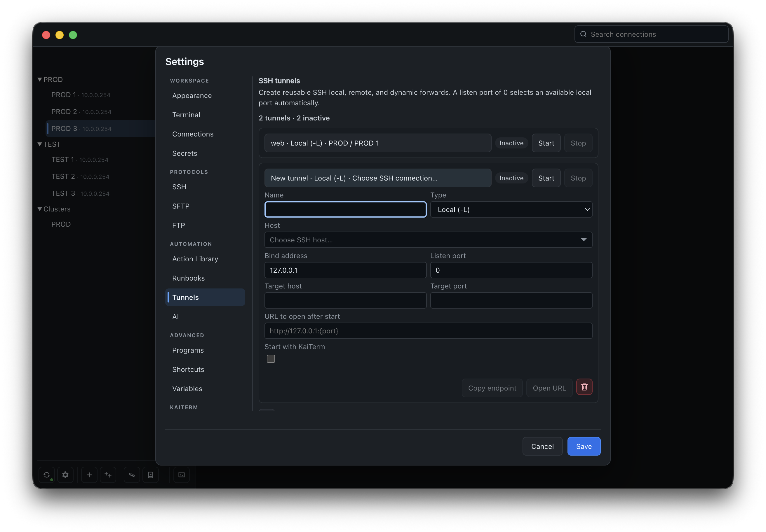This screenshot has width=766, height=532.
Task: Save the settings
Action: [x=584, y=446]
